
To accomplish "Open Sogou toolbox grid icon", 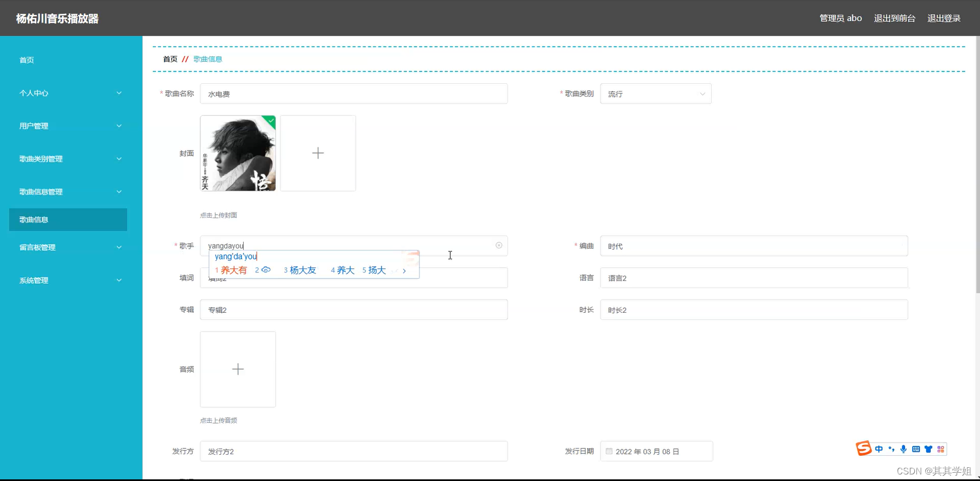I will tap(941, 449).
